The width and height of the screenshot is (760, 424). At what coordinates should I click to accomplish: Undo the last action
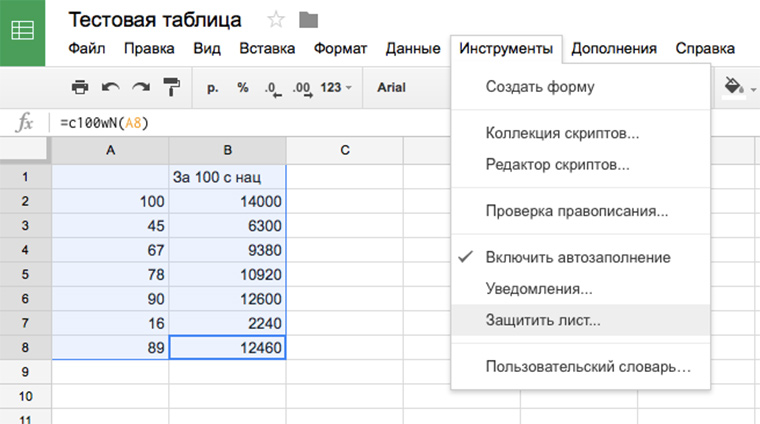pyautogui.click(x=110, y=88)
